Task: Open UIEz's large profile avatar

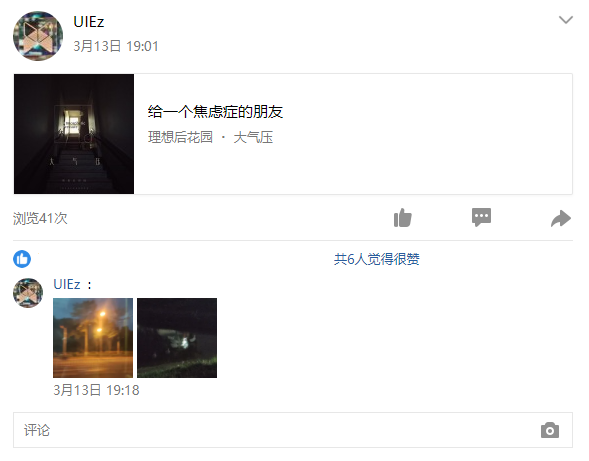Action: [x=38, y=36]
